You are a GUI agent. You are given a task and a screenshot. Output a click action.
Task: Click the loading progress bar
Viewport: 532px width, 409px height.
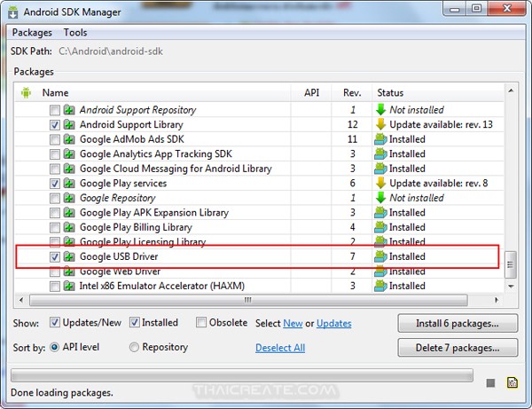tap(242, 375)
